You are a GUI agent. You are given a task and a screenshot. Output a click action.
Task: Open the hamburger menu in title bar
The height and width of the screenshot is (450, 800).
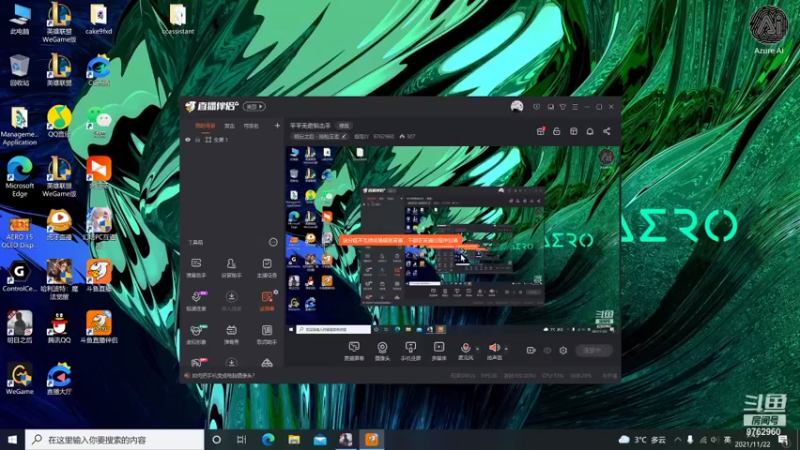pos(575,107)
